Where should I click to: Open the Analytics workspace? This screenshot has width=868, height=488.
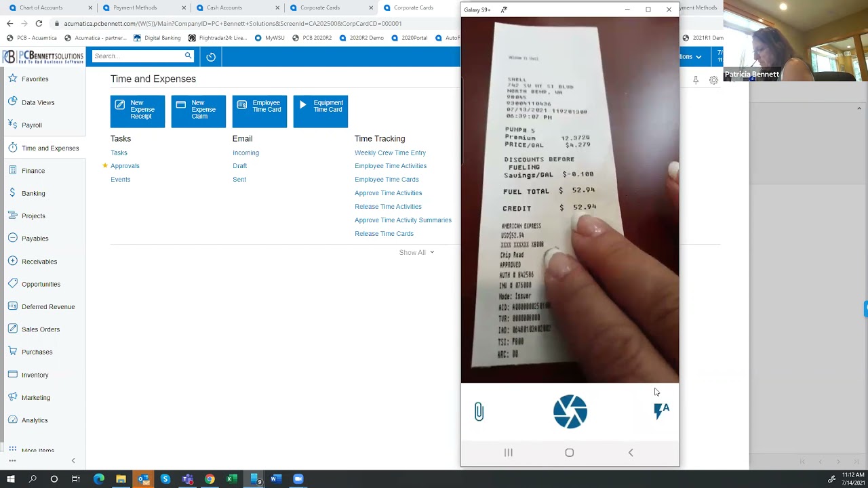coord(35,420)
